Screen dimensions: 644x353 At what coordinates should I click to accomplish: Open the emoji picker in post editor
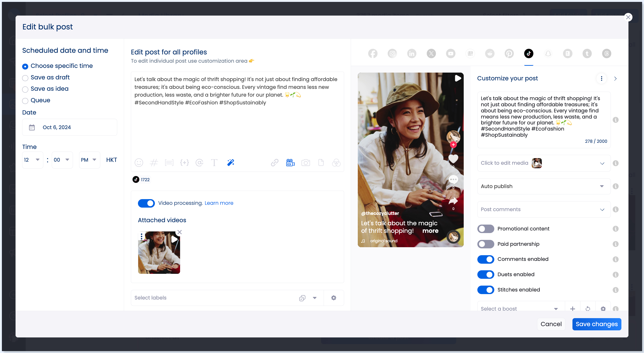tap(139, 163)
